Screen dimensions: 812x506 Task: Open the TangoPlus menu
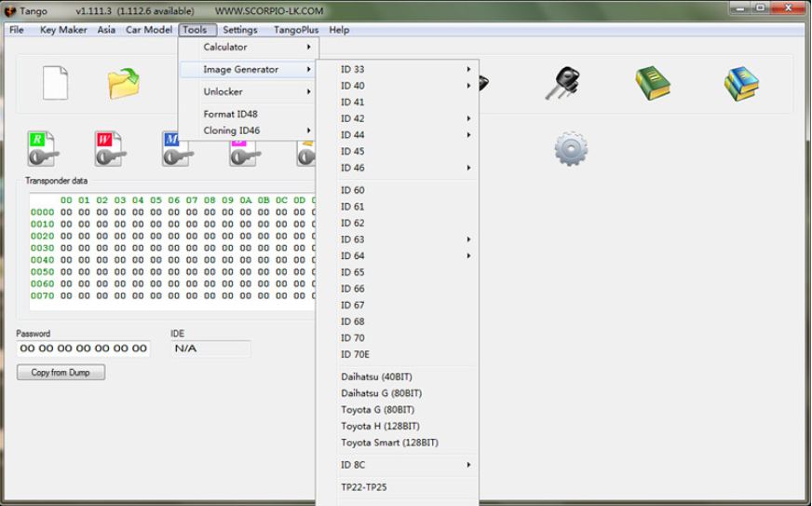(296, 30)
